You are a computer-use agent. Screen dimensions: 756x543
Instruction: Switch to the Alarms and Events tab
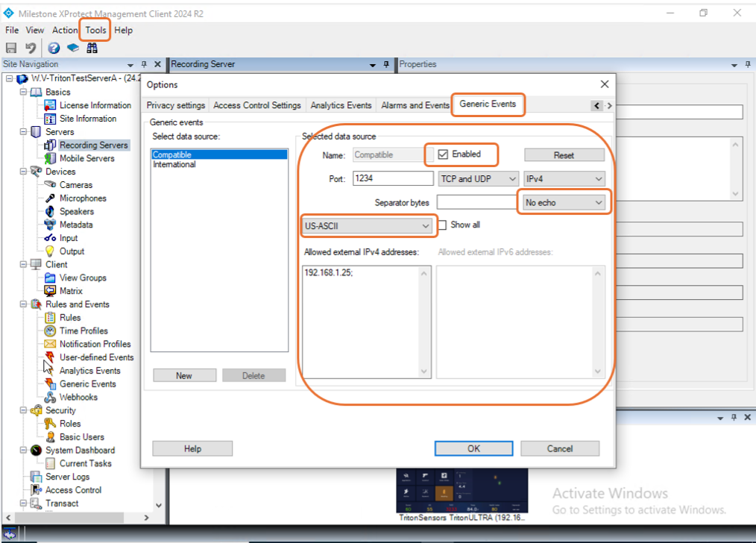pos(415,105)
